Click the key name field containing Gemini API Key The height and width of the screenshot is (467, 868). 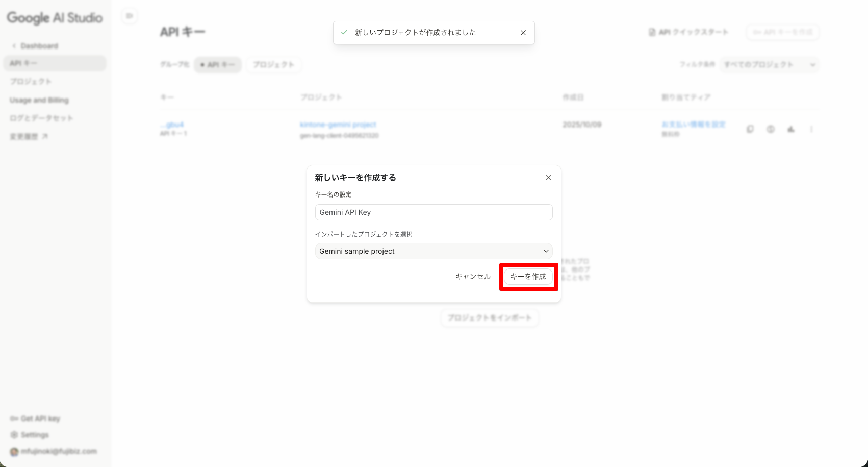pos(433,212)
